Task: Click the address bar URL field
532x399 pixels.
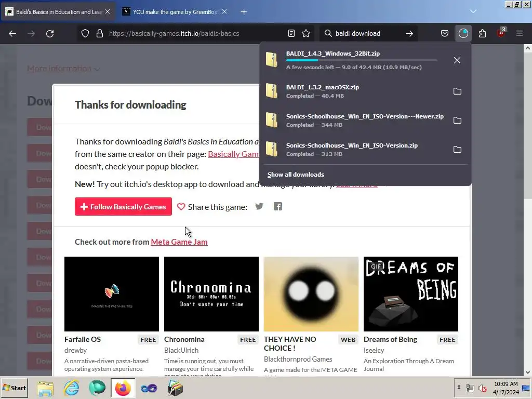Action: click(x=197, y=34)
